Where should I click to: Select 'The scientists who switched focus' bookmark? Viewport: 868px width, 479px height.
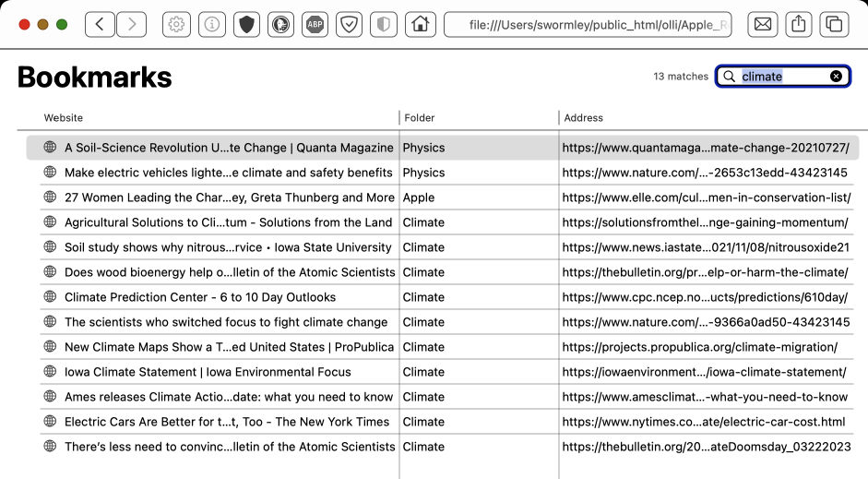pyautogui.click(x=226, y=322)
